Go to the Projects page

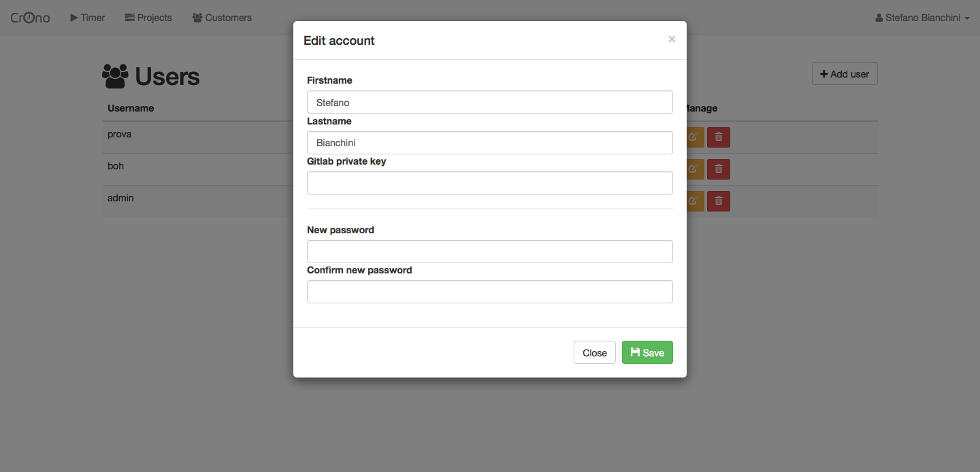(148, 18)
